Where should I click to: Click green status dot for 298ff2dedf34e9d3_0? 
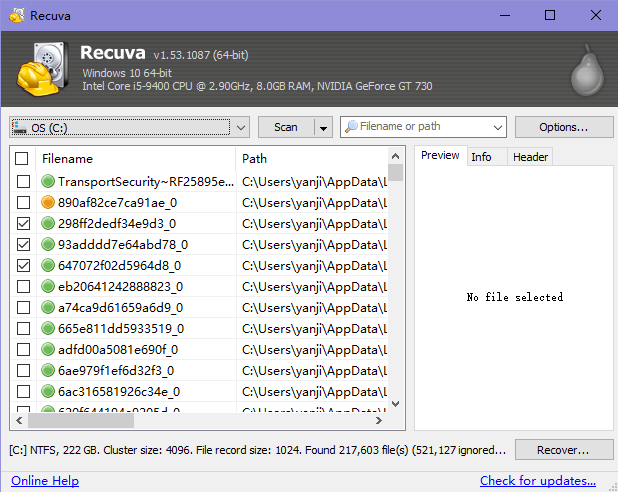(x=48, y=223)
